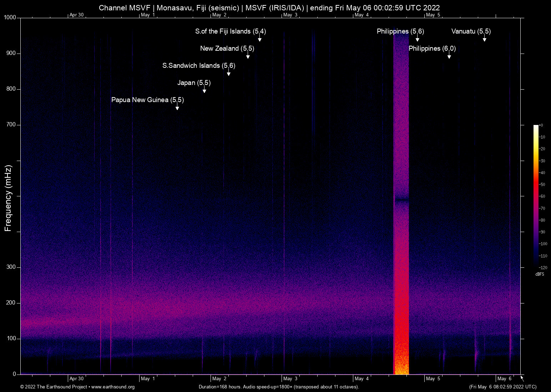
Task: Click the © 2022 The Earthsound Project text
Action: point(54,387)
